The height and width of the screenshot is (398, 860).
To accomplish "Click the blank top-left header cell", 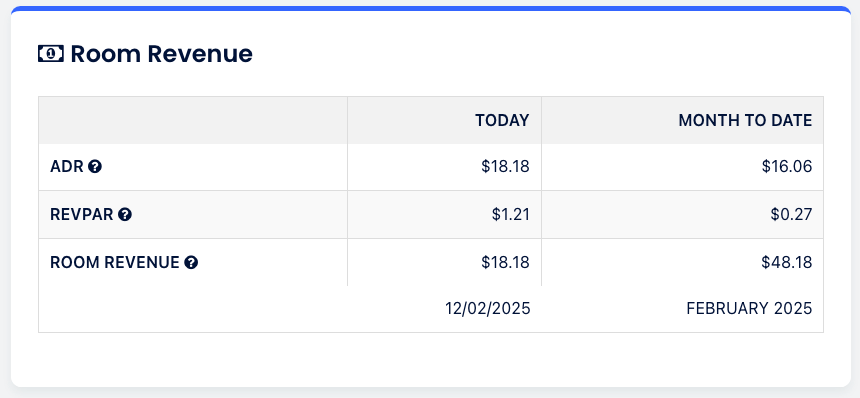I will click(x=193, y=121).
